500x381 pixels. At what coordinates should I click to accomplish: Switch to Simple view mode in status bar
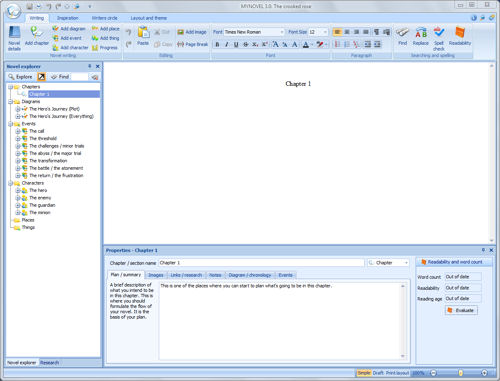pyautogui.click(x=364, y=373)
